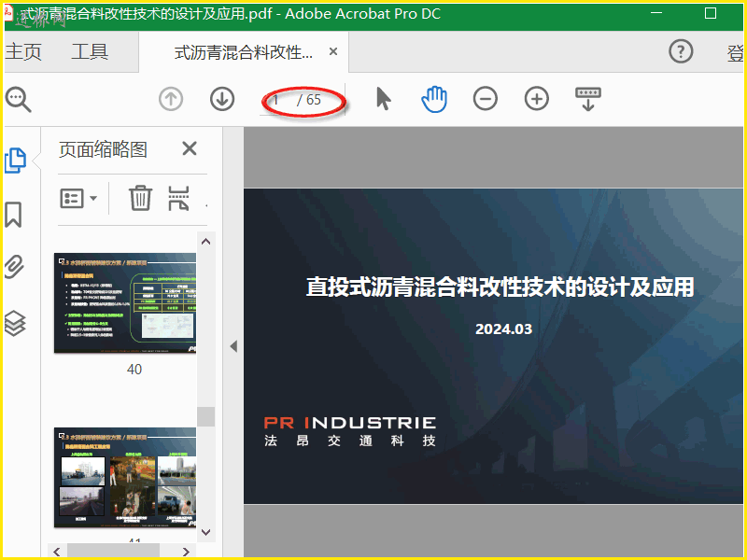The image size is (747, 560).
Task: Open the find text magnifier tool
Action: coord(18,100)
